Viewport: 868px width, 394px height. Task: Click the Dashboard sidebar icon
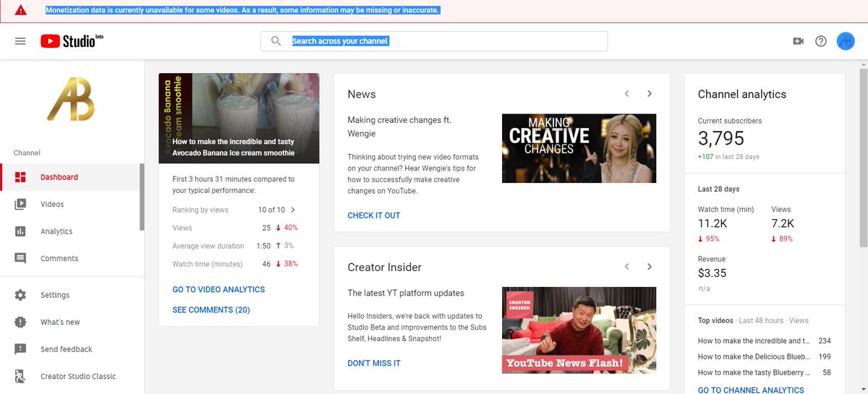coord(20,177)
